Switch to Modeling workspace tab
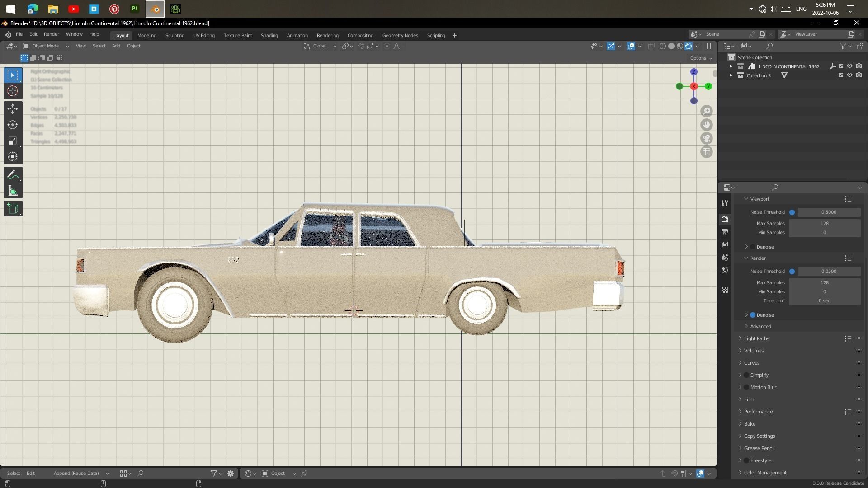Screen dimensions: 868x488 pyautogui.click(x=147, y=35)
